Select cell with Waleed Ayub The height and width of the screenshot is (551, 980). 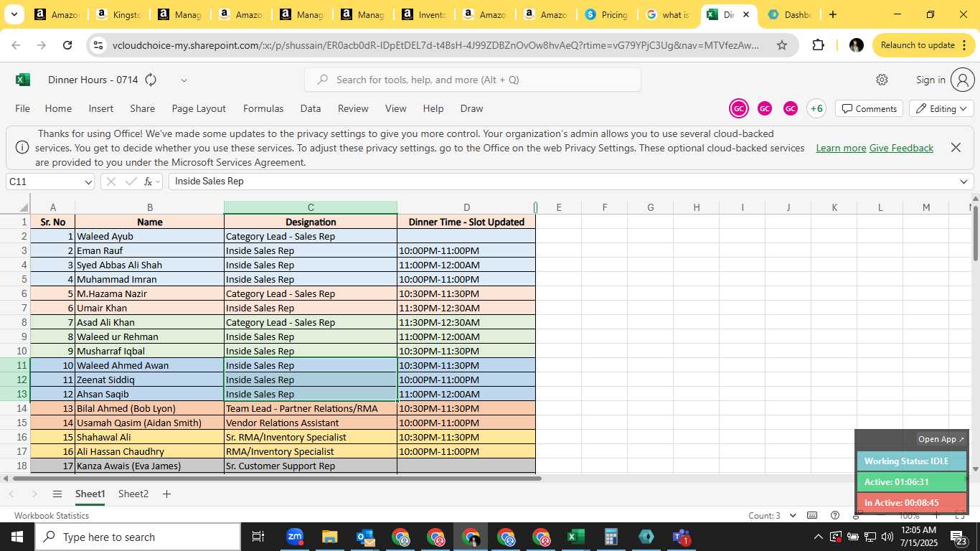150,236
